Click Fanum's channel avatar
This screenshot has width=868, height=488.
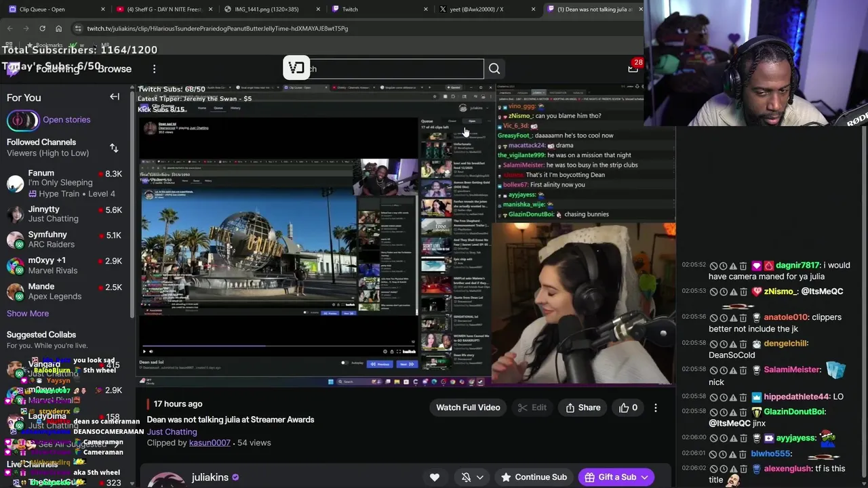click(15, 184)
